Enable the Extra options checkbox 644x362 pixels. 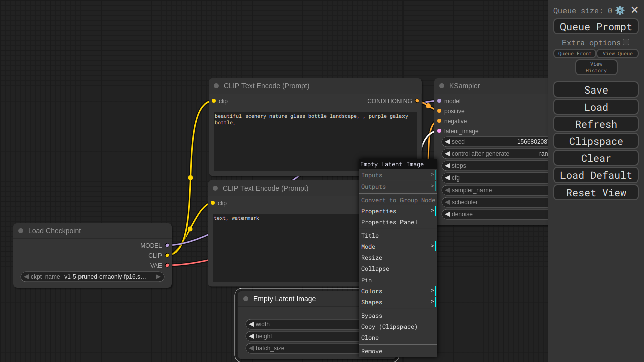pyautogui.click(x=626, y=42)
